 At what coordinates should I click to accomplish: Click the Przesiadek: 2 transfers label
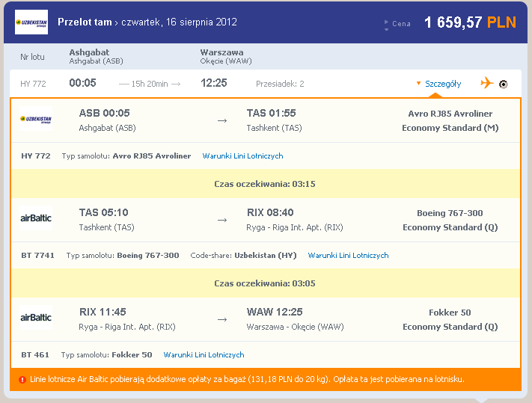(x=280, y=84)
